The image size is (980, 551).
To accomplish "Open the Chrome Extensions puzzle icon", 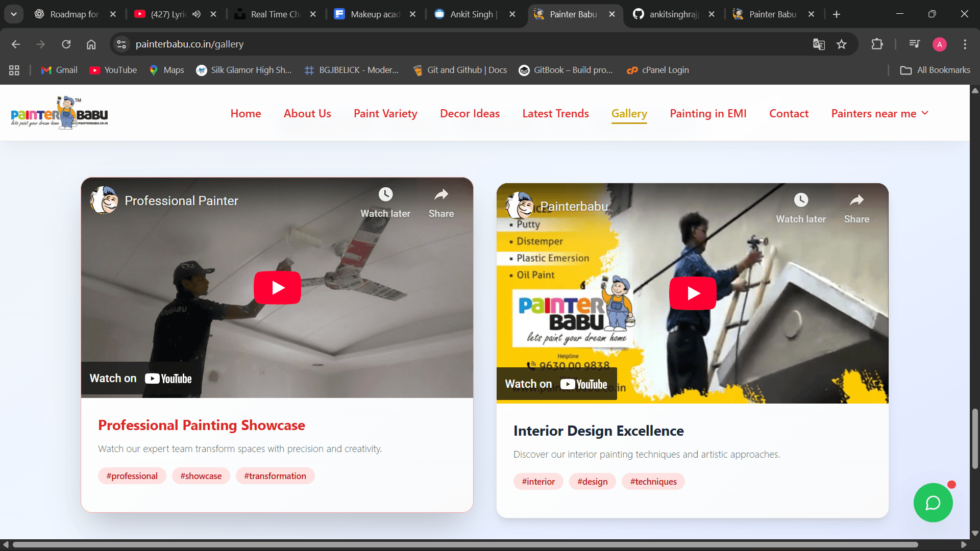I will point(877,44).
